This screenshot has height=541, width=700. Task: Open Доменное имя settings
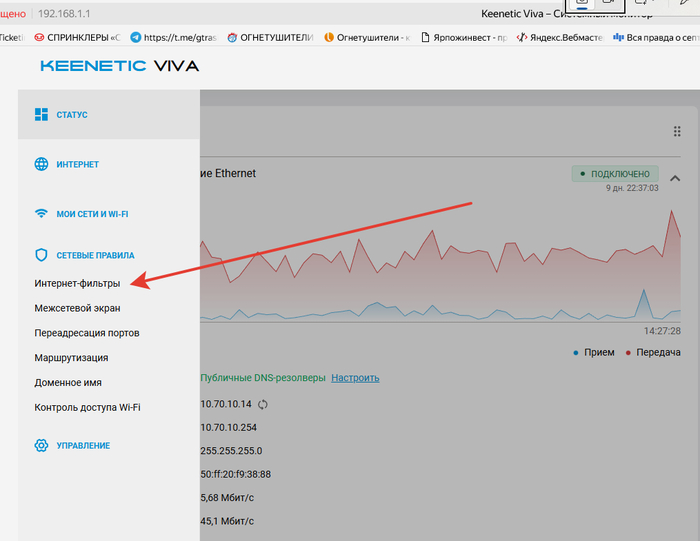(68, 383)
